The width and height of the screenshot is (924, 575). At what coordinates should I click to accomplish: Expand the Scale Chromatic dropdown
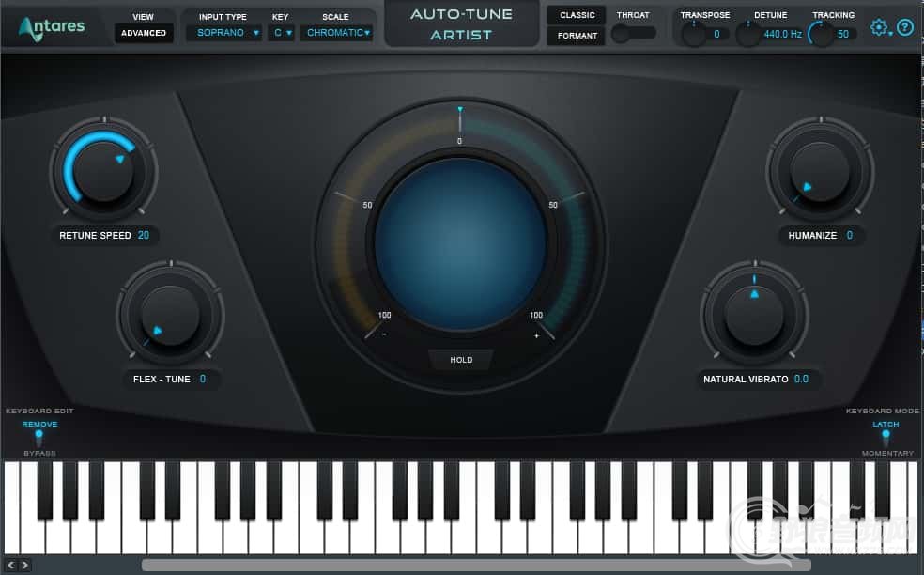pyautogui.click(x=337, y=33)
